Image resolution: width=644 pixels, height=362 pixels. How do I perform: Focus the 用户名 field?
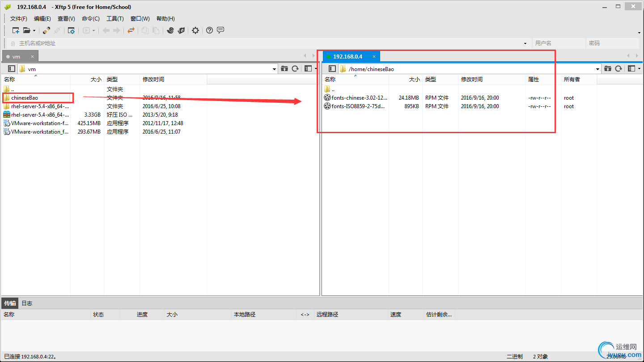pos(559,43)
